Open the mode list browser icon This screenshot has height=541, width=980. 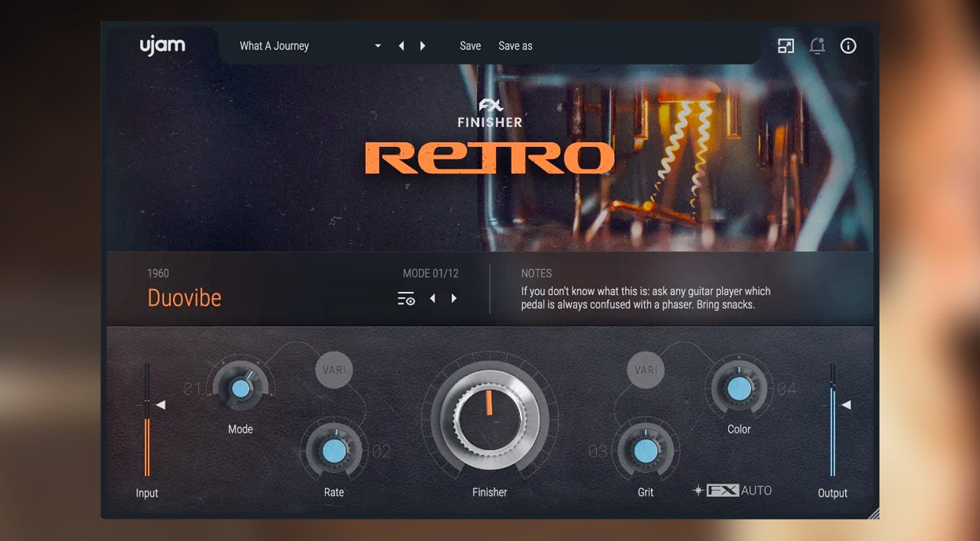click(x=406, y=299)
